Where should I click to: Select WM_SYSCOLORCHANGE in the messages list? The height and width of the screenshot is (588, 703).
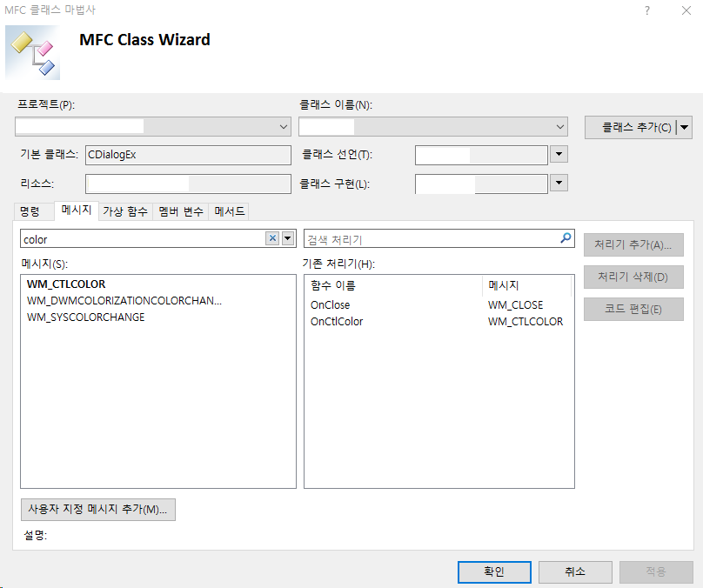85,317
